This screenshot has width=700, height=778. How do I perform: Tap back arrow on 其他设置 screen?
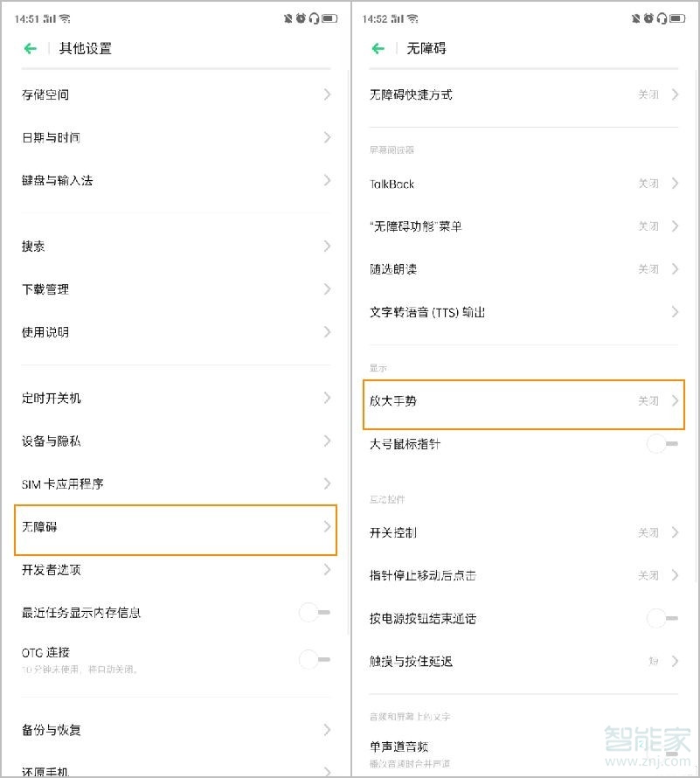coord(31,49)
